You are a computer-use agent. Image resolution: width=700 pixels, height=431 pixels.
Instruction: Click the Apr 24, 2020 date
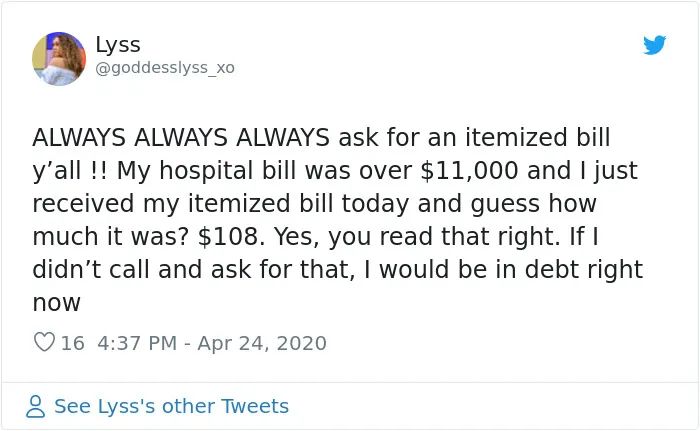[x=262, y=343]
